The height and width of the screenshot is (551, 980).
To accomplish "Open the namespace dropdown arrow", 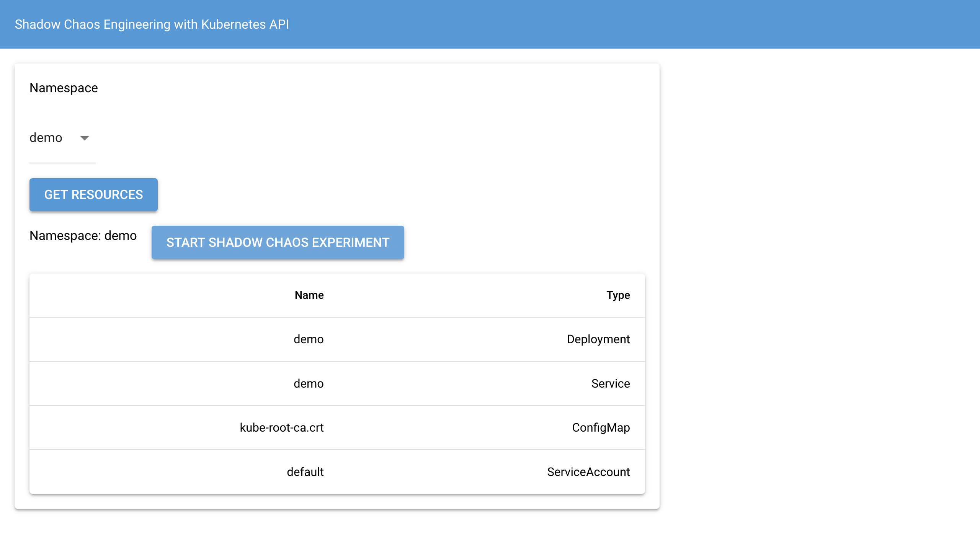I will [x=85, y=138].
